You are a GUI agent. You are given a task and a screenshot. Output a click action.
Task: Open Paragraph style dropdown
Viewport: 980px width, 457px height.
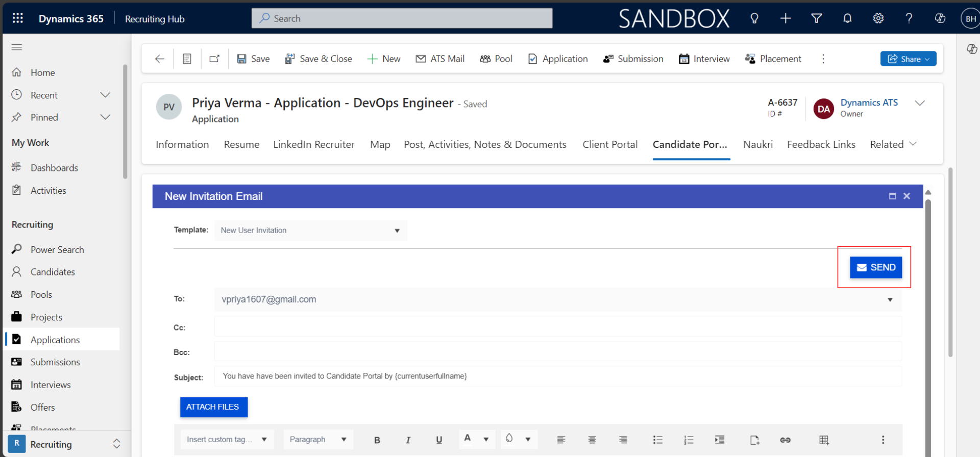(x=318, y=439)
